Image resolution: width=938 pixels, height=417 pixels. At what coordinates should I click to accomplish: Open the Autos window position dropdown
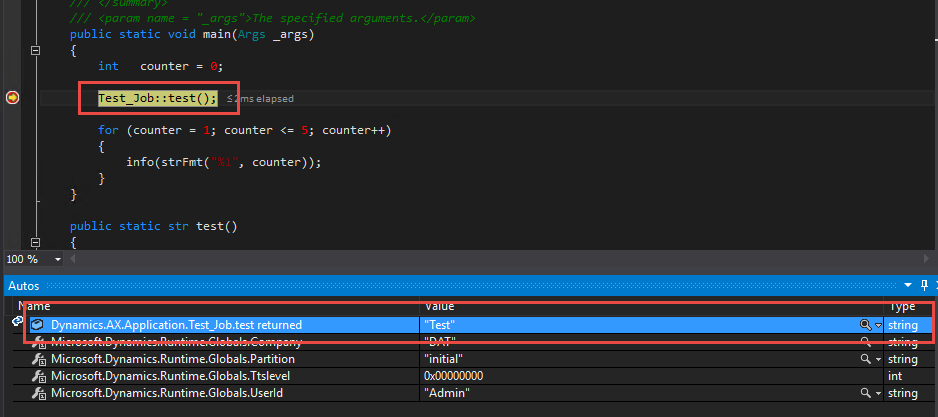pos(907,286)
